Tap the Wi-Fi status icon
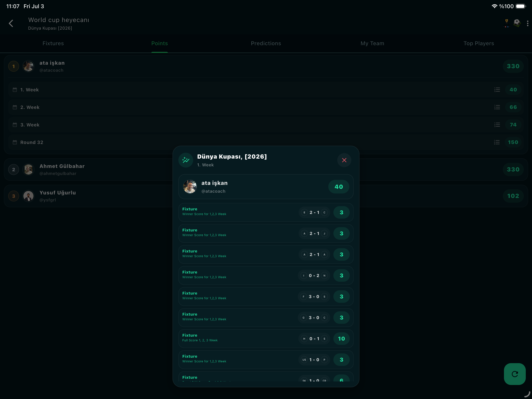The height and width of the screenshot is (399, 532). 494,6
